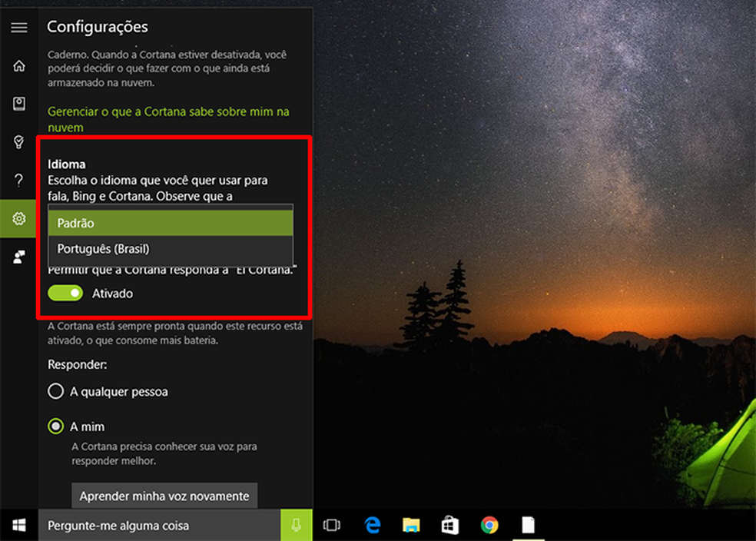756x541 pixels.
Task: Click the Reminders lightbulb icon in sidebar
Action: (x=18, y=142)
